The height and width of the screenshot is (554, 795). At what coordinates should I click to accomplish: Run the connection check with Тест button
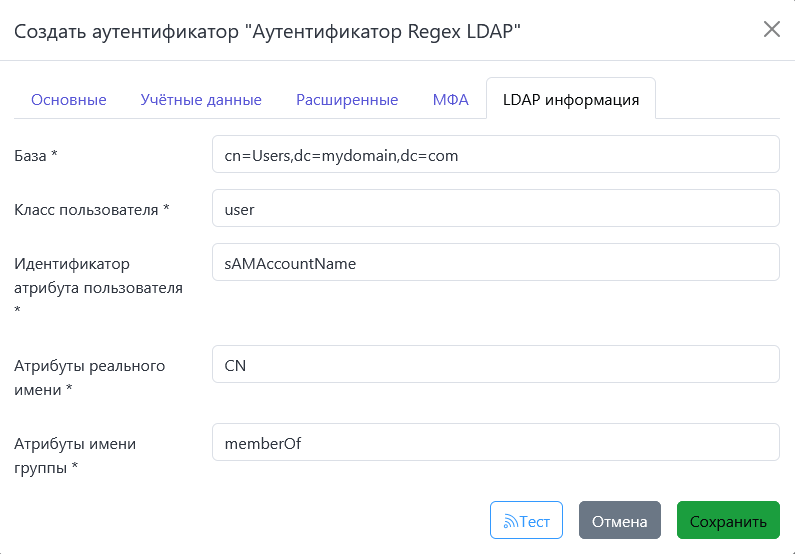coord(526,521)
